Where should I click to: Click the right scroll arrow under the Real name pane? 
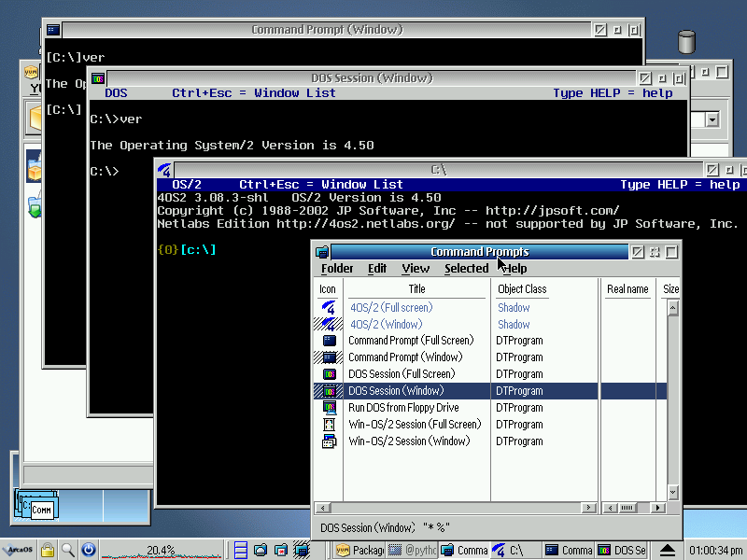[658, 508]
